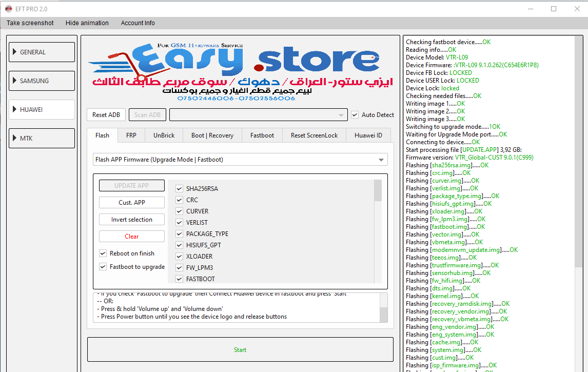Click 'Connecting to device' log line
Viewport: 588px width, 372px height.
[443, 142]
